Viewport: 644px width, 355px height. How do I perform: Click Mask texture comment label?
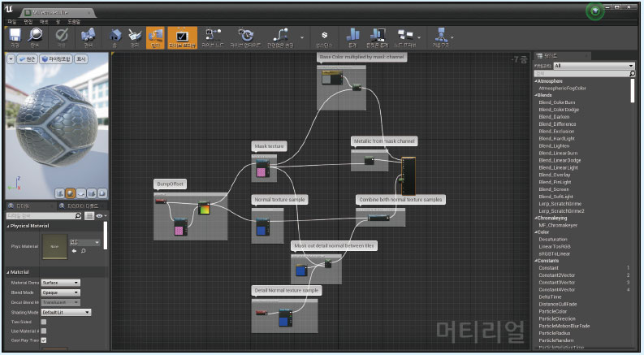[269, 146]
